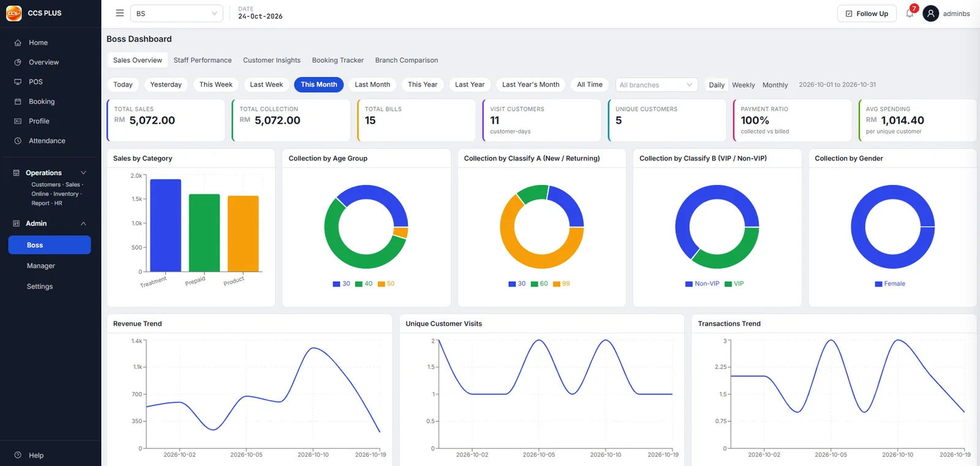Select the All Time range
This screenshot has width=980, height=466.
[x=590, y=85]
